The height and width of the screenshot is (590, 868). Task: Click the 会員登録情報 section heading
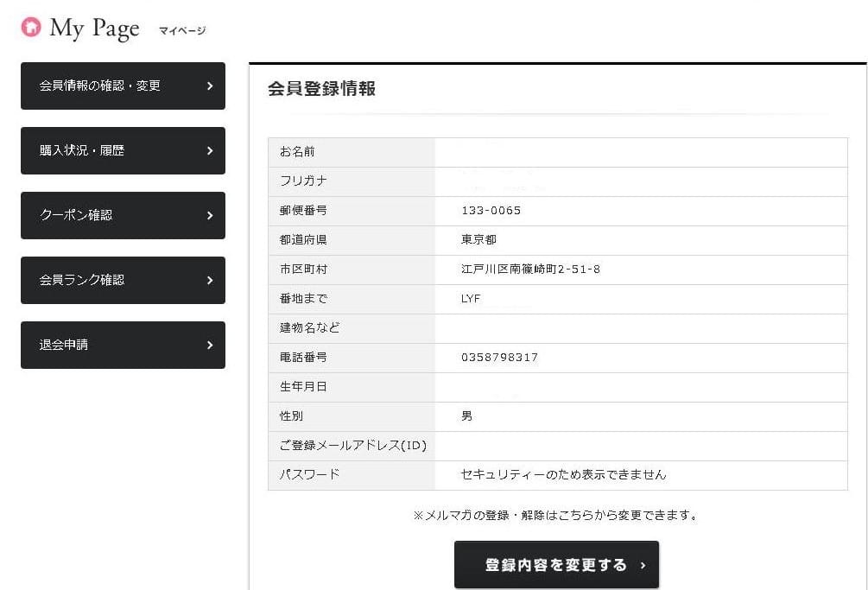321,89
